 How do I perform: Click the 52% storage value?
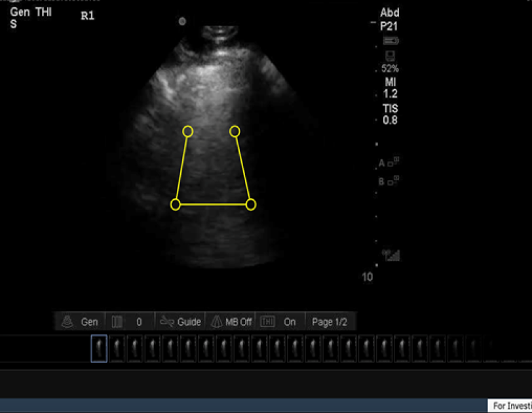tap(390, 69)
